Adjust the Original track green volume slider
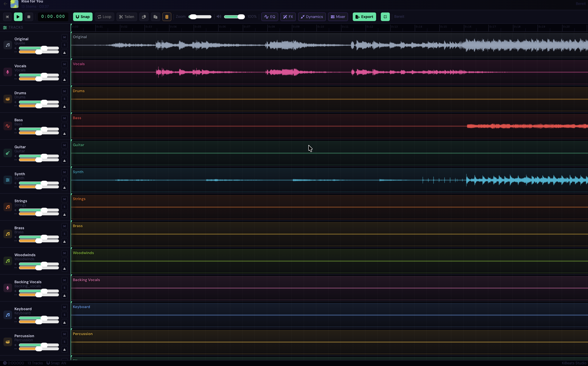 (x=39, y=48)
